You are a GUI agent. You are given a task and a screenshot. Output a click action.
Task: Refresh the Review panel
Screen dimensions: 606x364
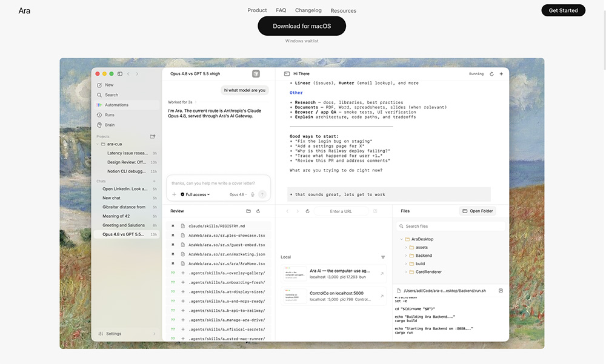click(x=258, y=211)
